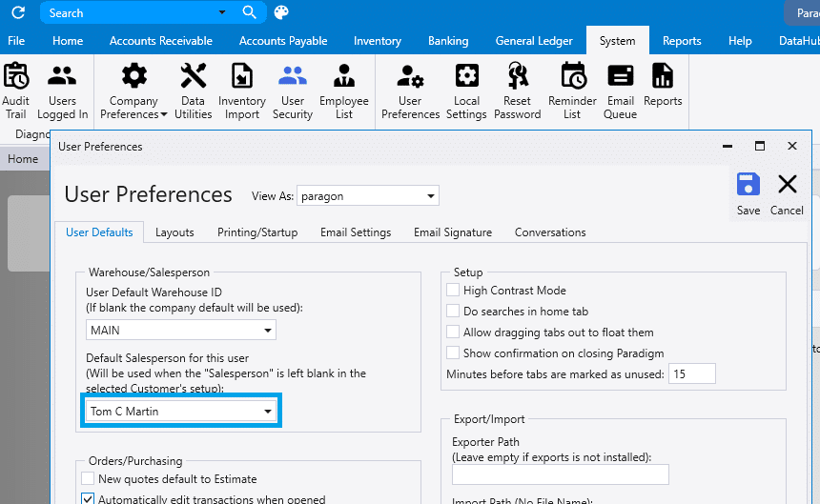
Task: Enable High Contrast Mode checkbox
Action: (x=454, y=291)
